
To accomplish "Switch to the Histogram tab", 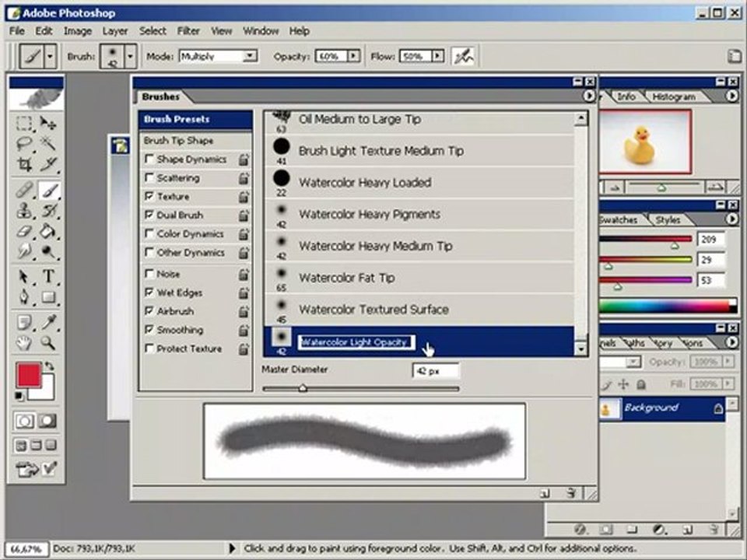I will [x=674, y=96].
